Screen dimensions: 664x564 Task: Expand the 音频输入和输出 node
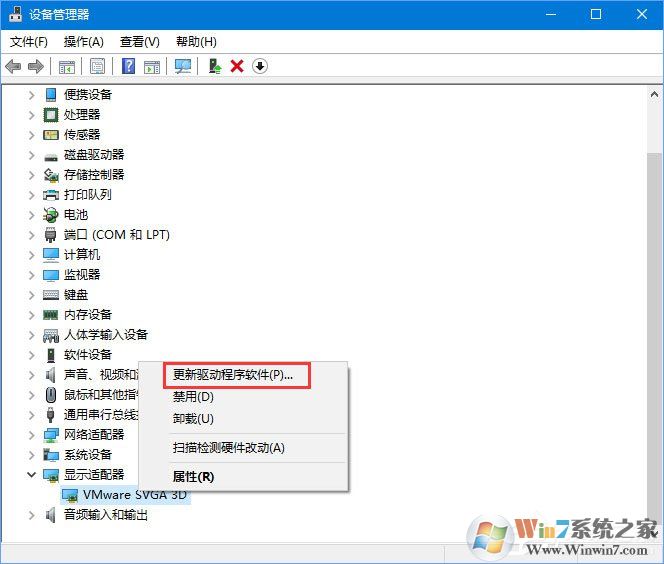(31, 515)
